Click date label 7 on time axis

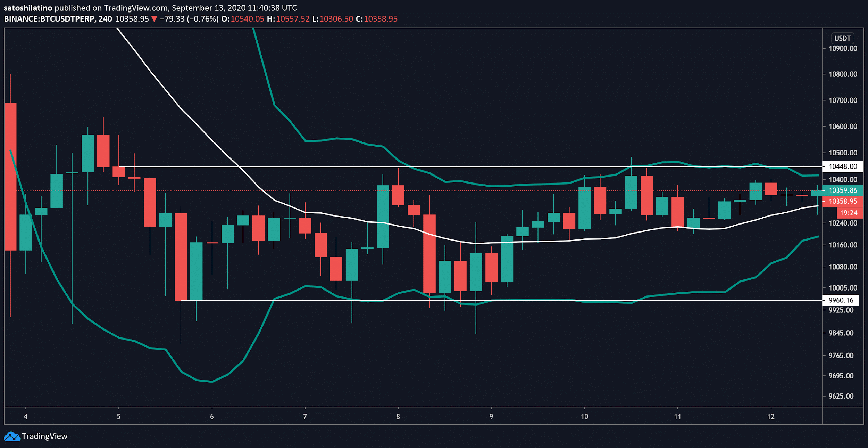point(305,417)
